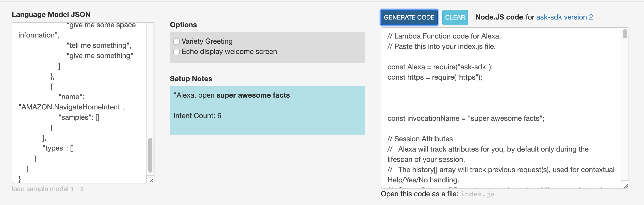Open the ask-sdk version 2 link
The height and width of the screenshot is (205, 644).
point(564,17)
